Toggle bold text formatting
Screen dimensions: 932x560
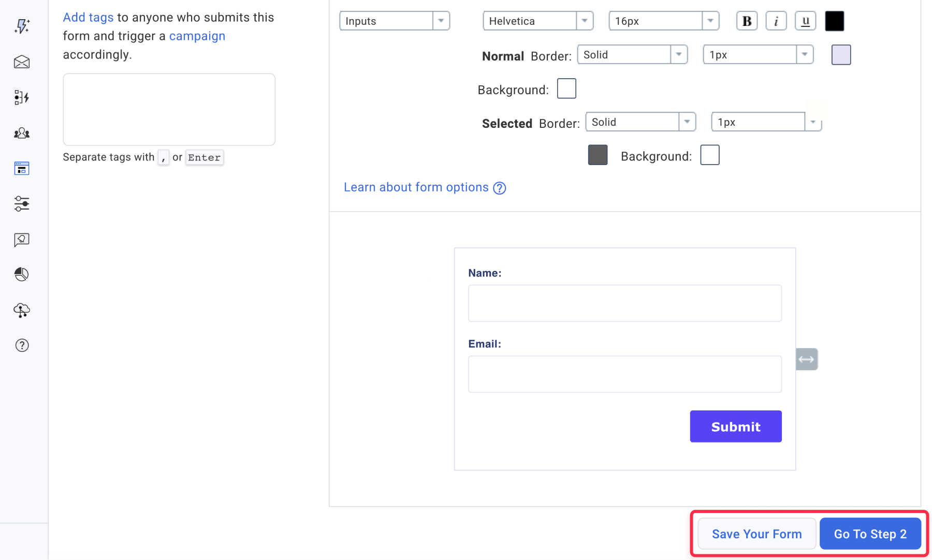coord(747,21)
